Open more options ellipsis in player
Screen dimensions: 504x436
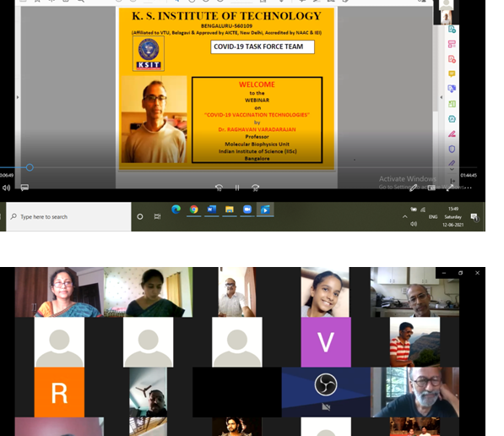point(469,188)
